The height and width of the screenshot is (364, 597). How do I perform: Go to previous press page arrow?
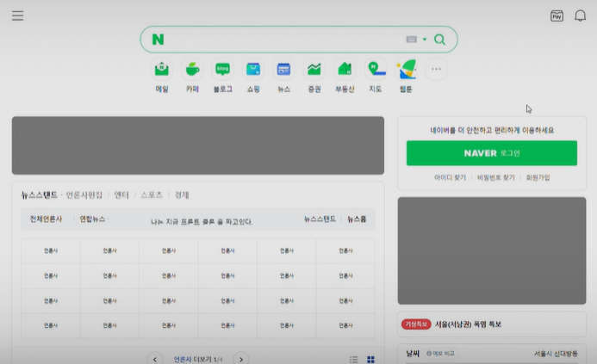point(155,359)
